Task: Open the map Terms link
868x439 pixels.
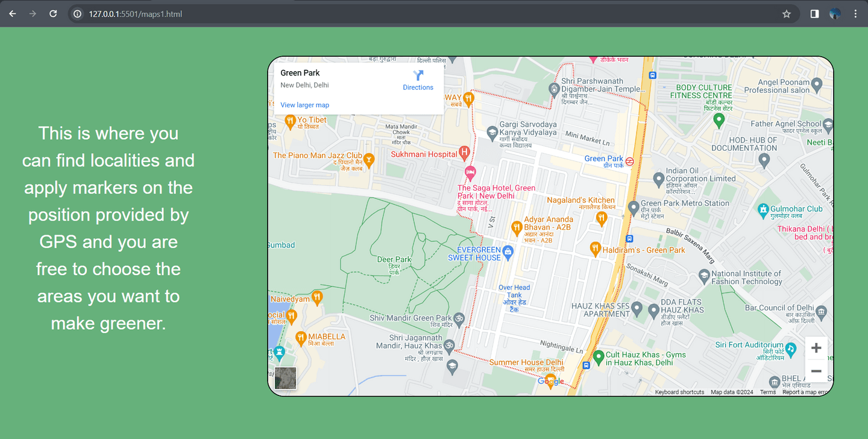Action: [768, 392]
